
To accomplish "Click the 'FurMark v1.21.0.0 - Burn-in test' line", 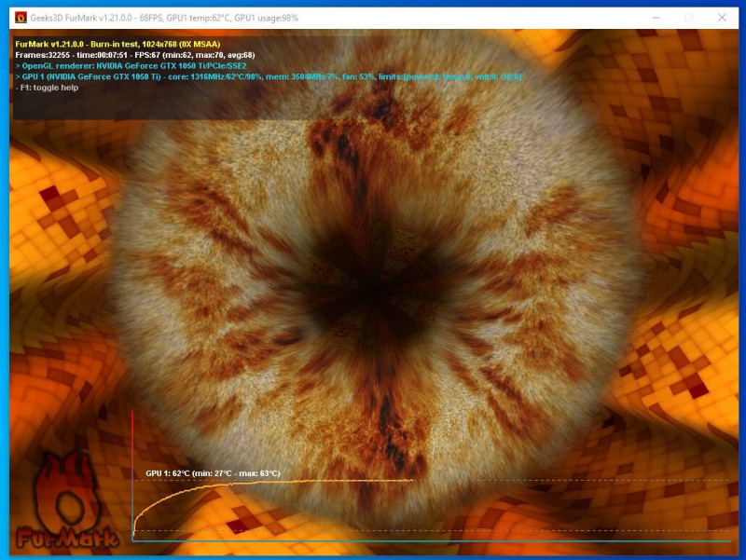I will [x=117, y=44].
